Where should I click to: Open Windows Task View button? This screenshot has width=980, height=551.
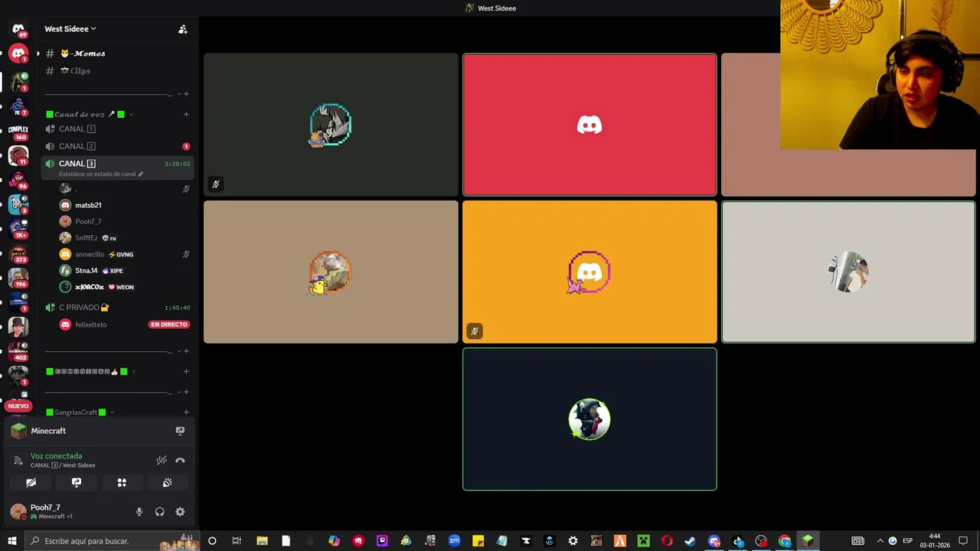[x=236, y=541]
